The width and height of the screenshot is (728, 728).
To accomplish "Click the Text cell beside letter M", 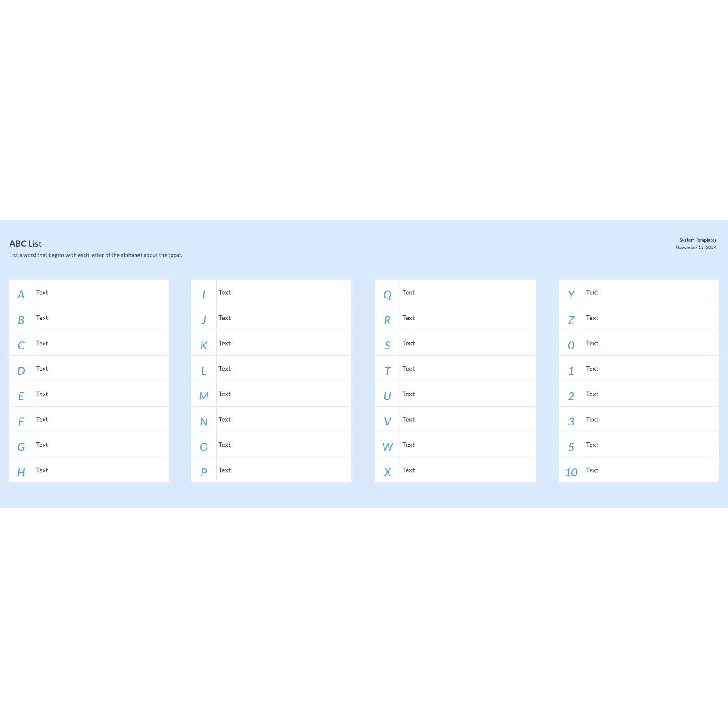I will tap(284, 394).
